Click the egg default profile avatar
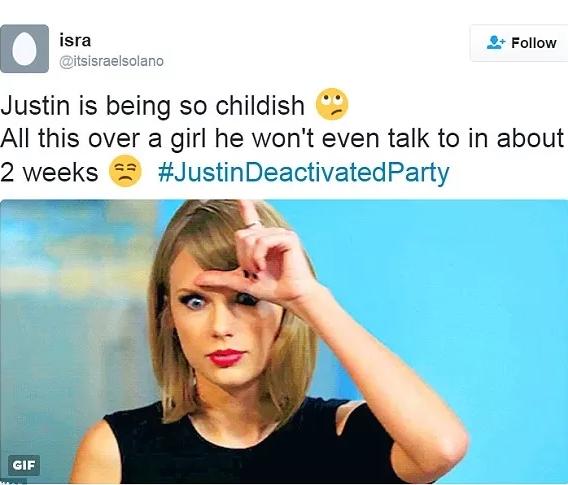Image resolution: width=568 pixels, height=485 pixels. pos(25,49)
